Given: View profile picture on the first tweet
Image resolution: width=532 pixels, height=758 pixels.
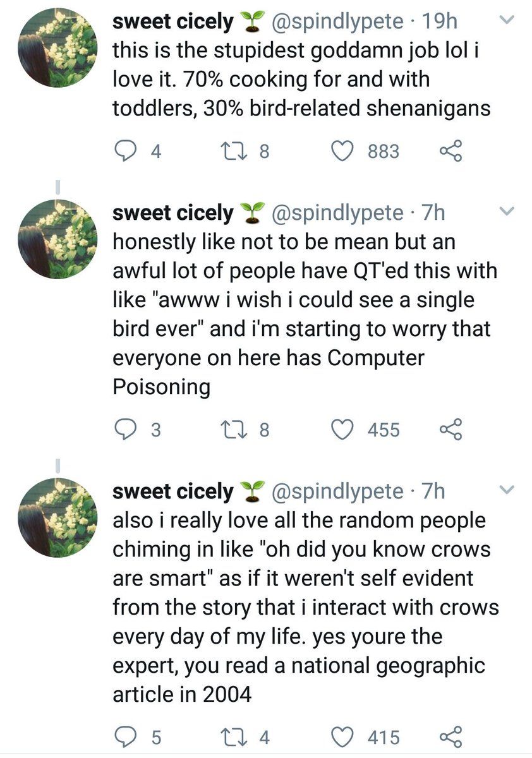Looking at the screenshot, I should 57,49.
